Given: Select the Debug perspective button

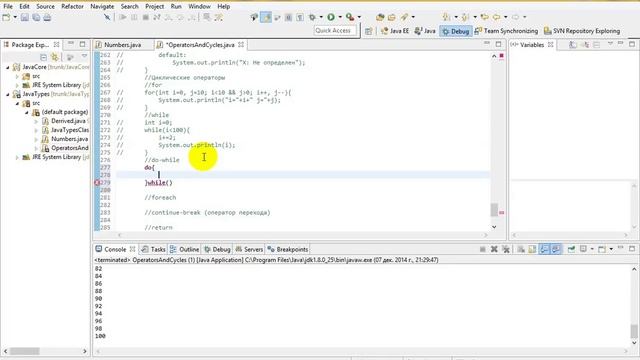Looking at the screenshot, I should 456,31.
